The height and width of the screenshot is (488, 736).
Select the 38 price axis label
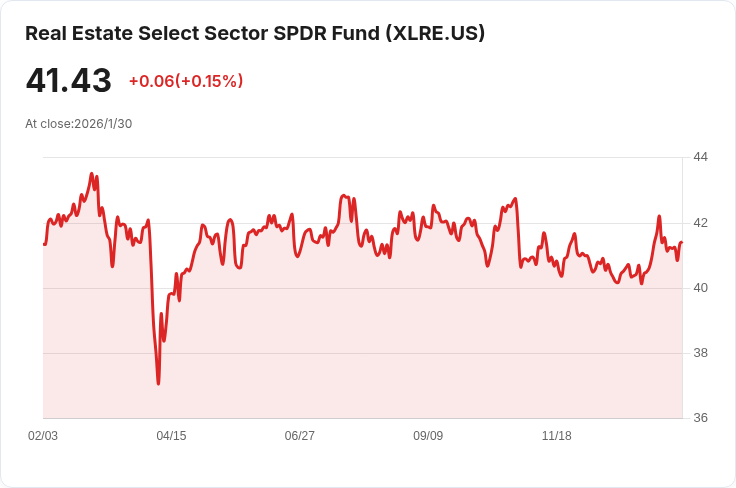pos(700,353)
